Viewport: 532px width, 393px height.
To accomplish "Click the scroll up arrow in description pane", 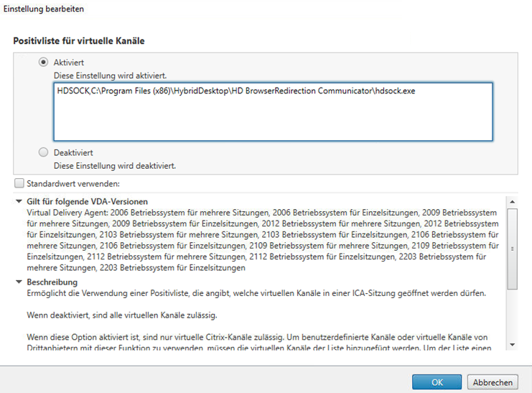I will click(x=512, y=202).
